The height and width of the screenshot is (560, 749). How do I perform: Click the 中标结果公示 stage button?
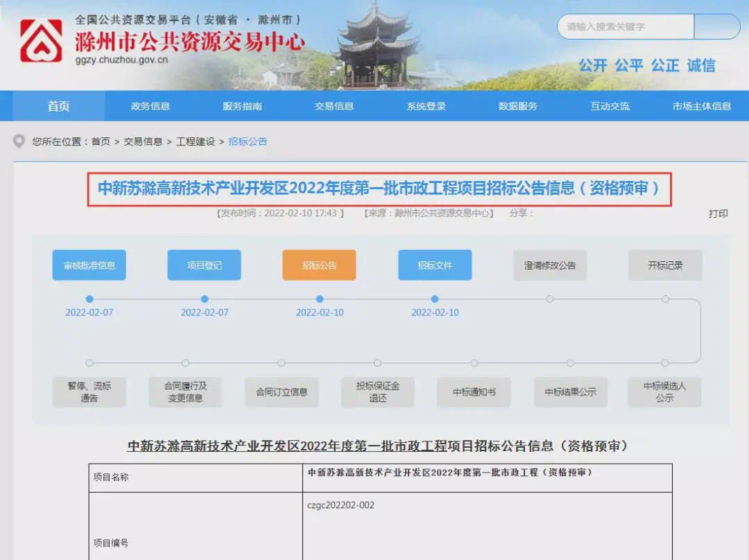pos(570,392)
